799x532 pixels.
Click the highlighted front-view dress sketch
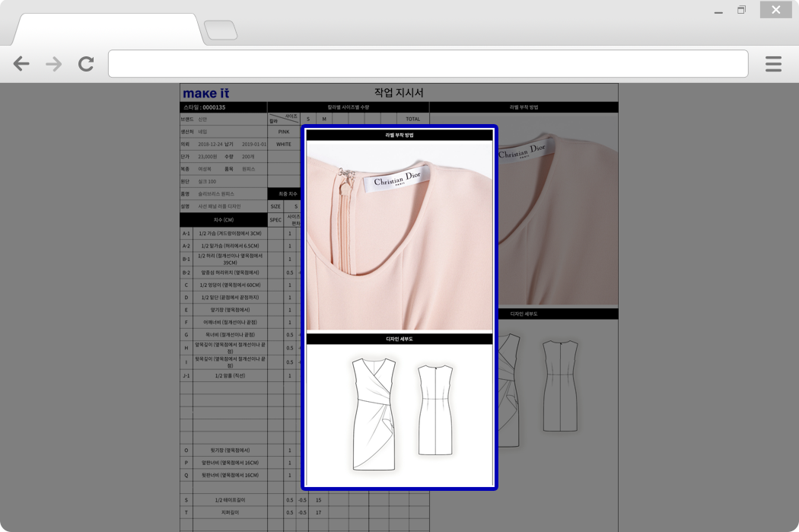click(374, 414)
